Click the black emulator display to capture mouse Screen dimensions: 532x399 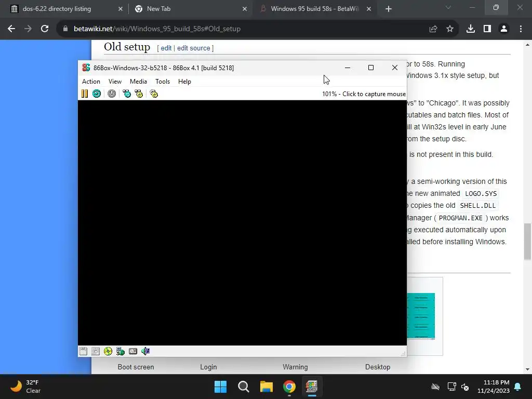242,222
